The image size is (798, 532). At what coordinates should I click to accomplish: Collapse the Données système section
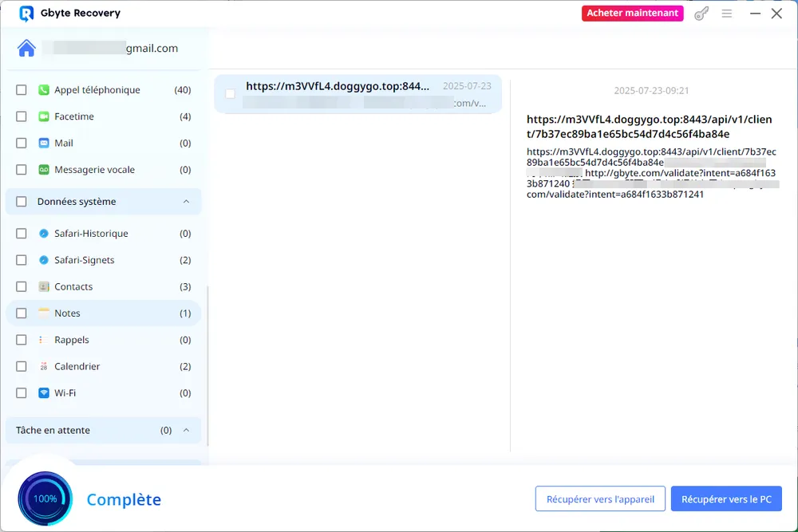(186, 202)
